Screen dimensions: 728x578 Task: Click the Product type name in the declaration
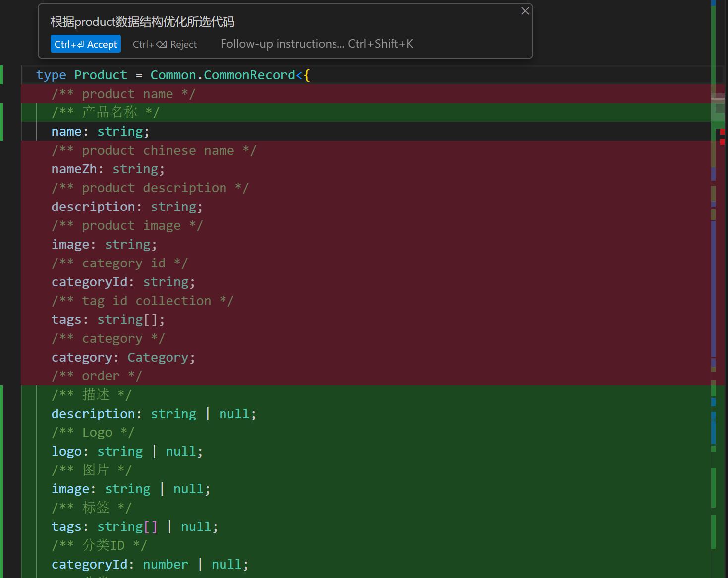pyautogui.click(x=101, y=75)
